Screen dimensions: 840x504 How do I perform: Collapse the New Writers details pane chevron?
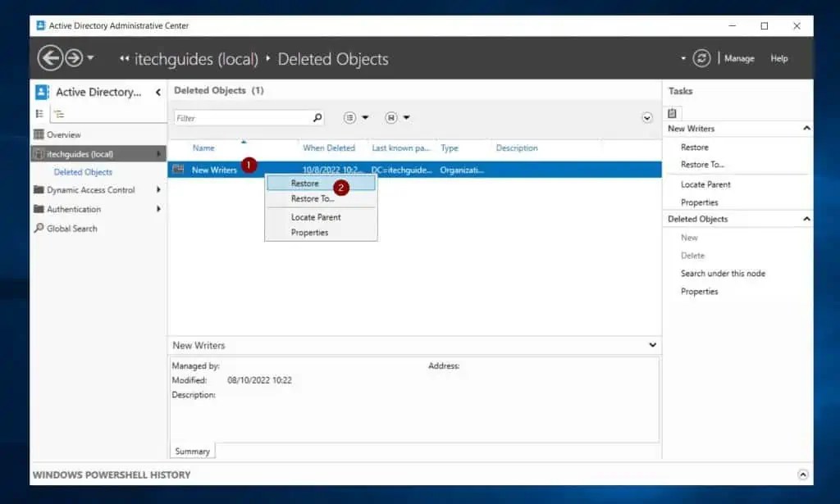[x=652, y=345]
